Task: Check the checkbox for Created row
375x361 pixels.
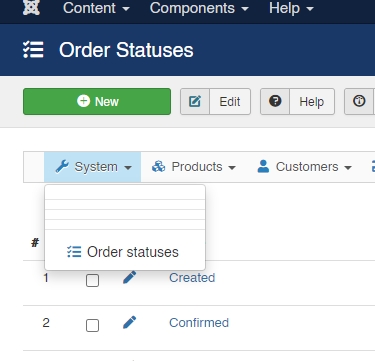Action: point(92,280)
